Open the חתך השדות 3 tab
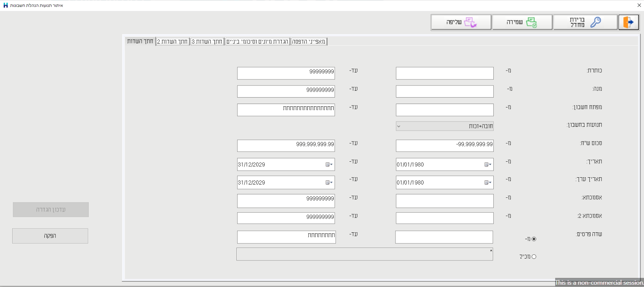644x287 pixels. pos(207,41)
